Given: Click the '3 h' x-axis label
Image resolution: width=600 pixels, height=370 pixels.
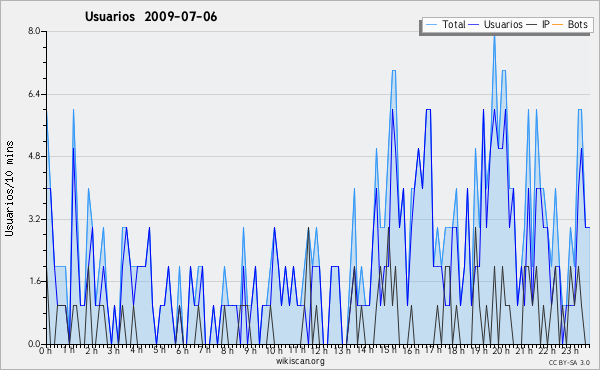Looking at the screenshot, I should coord(114,351).
